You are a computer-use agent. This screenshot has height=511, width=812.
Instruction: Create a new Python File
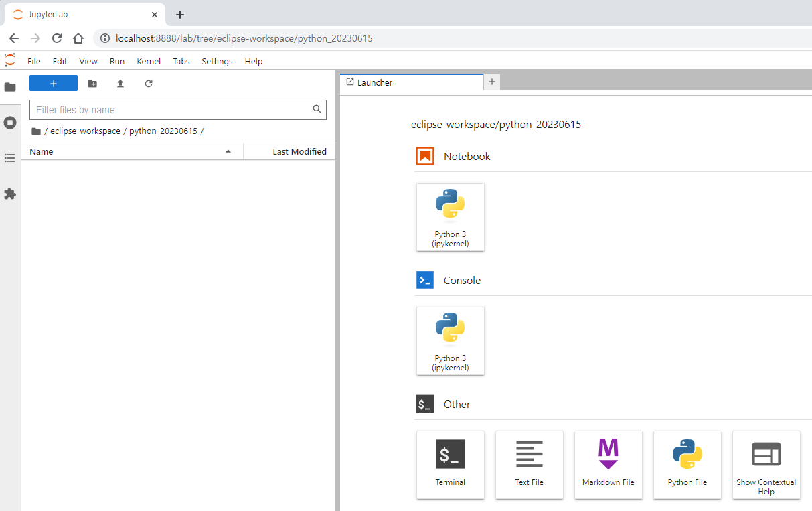(687, 465)
